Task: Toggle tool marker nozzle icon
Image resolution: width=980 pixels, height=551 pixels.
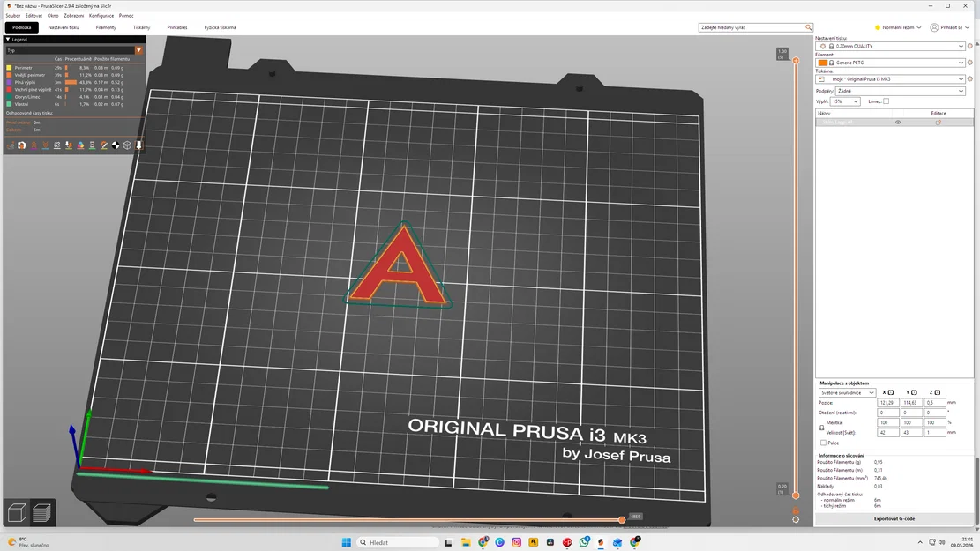Action: pyautogui.click(x=138, y=145)
